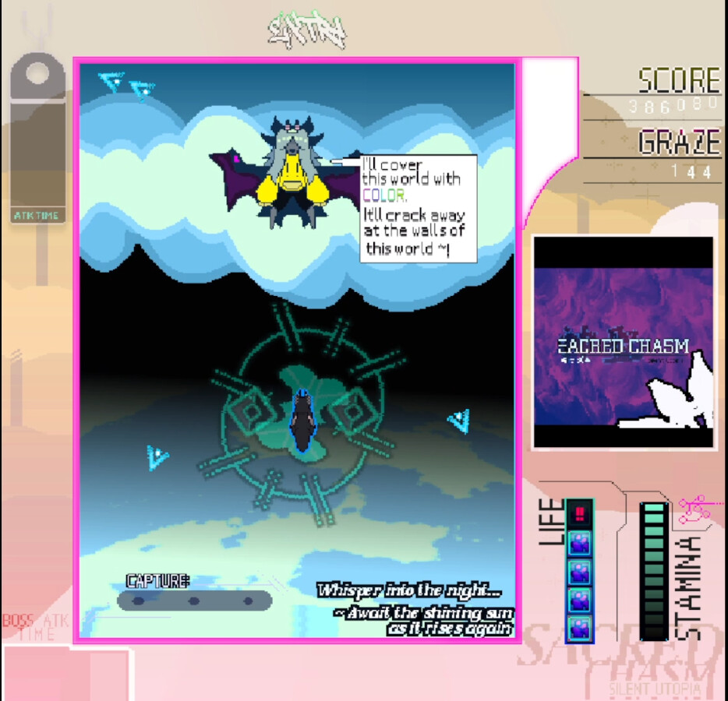Image resolution: width=728 pixels, height=701 pixels.
Task: Select the SCORE header label
Action: pos(678,80)
